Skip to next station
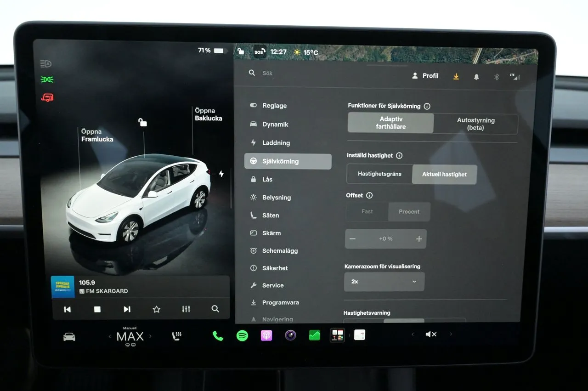This screenshot has height=391, width=588. point(127,309)
